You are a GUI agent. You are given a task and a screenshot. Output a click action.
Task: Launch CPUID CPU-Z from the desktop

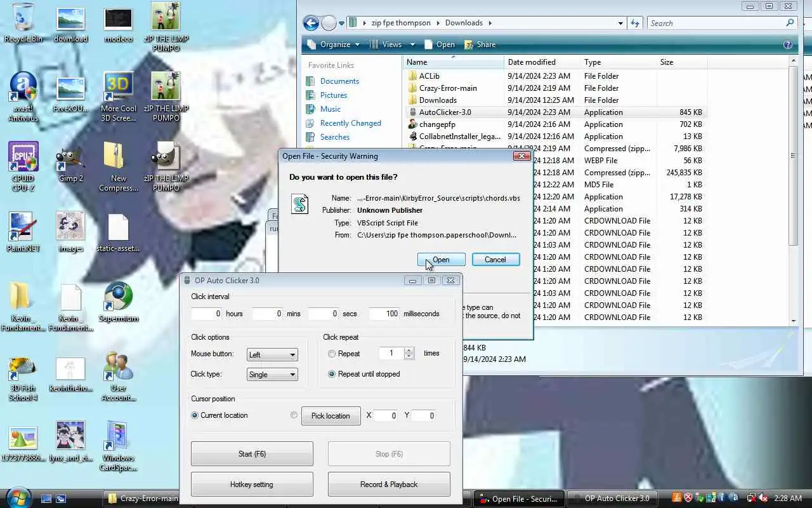23,166
